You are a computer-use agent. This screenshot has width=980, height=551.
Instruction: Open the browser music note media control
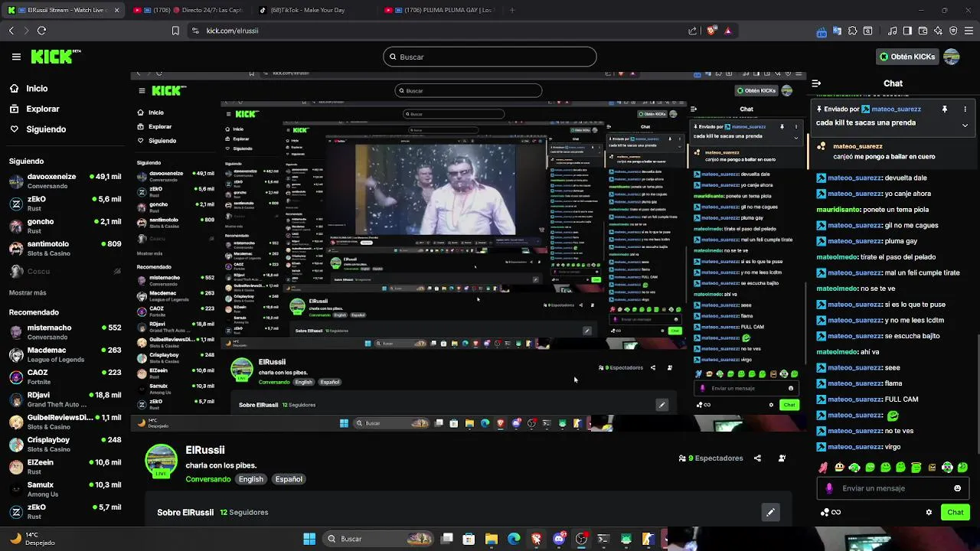[893, 31]
